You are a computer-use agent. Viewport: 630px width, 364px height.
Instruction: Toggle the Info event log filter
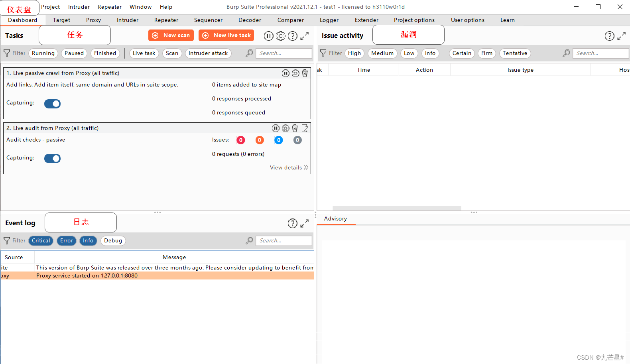[88, 240]
